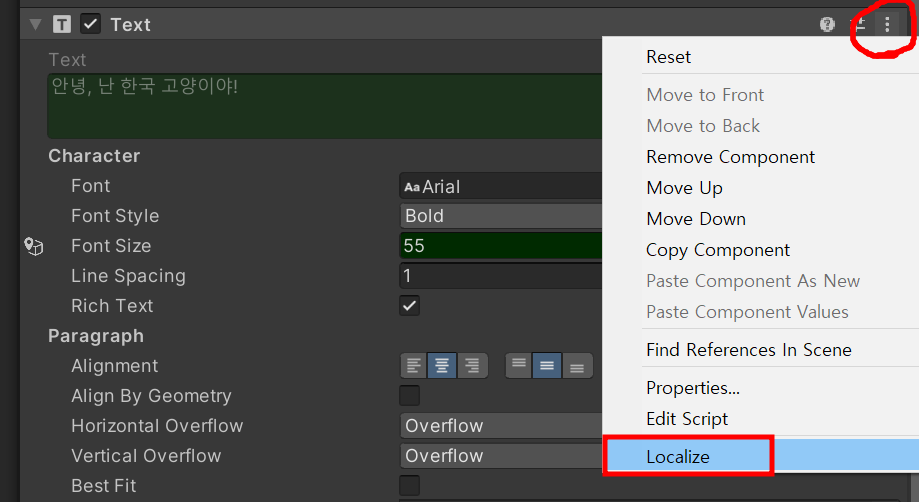Open the Horizontal Overflow dropdown
Viewport: 919px width, 502px height.
pos(501,426)
